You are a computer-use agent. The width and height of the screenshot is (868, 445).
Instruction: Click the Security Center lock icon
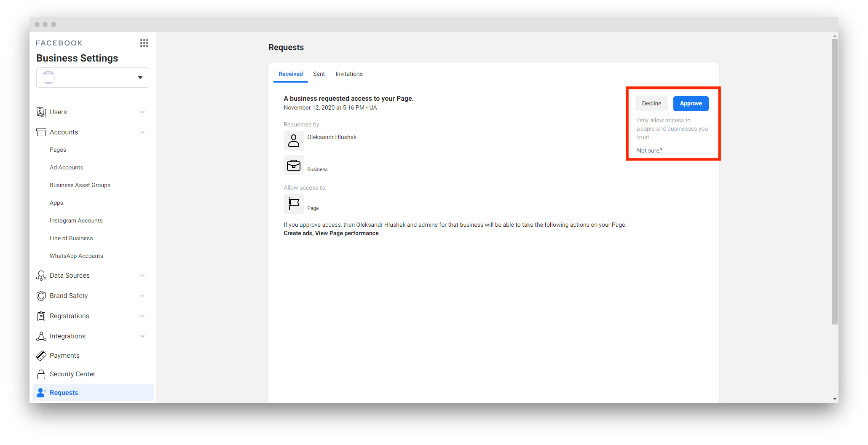pyautogui.click(x=41, y=374)
